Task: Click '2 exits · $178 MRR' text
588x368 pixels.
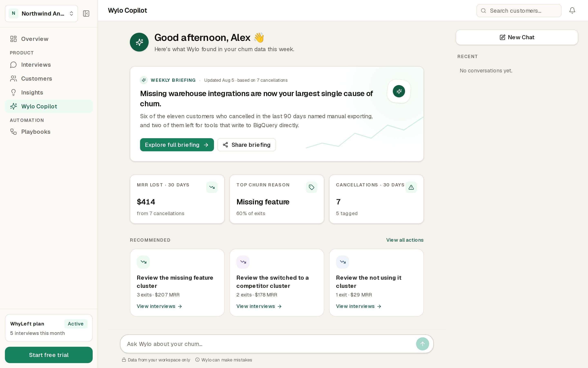Action: click(x=257, y=295)
